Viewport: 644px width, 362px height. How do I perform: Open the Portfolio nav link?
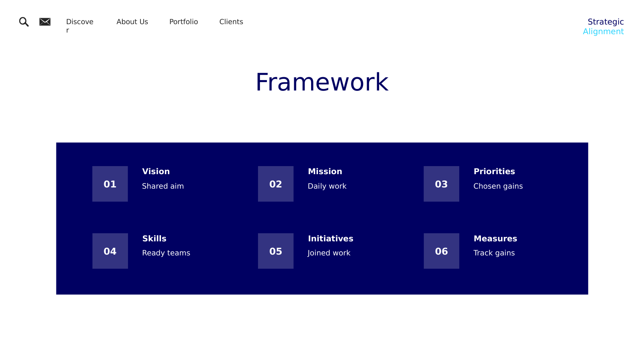(x=184, y=22)
